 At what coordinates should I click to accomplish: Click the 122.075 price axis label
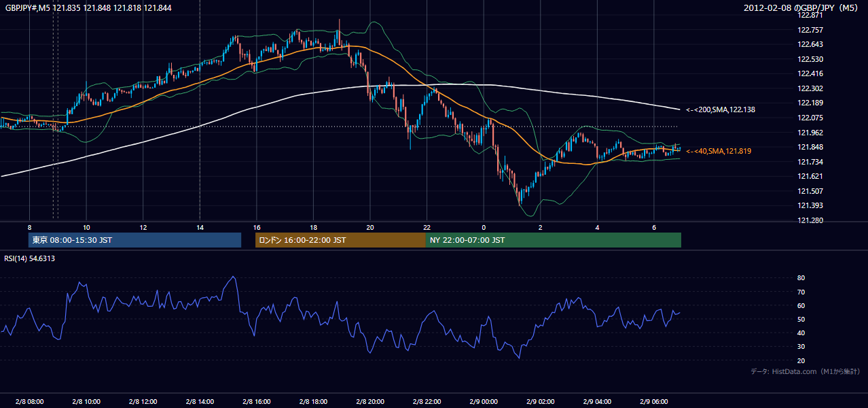click(810, 118)
